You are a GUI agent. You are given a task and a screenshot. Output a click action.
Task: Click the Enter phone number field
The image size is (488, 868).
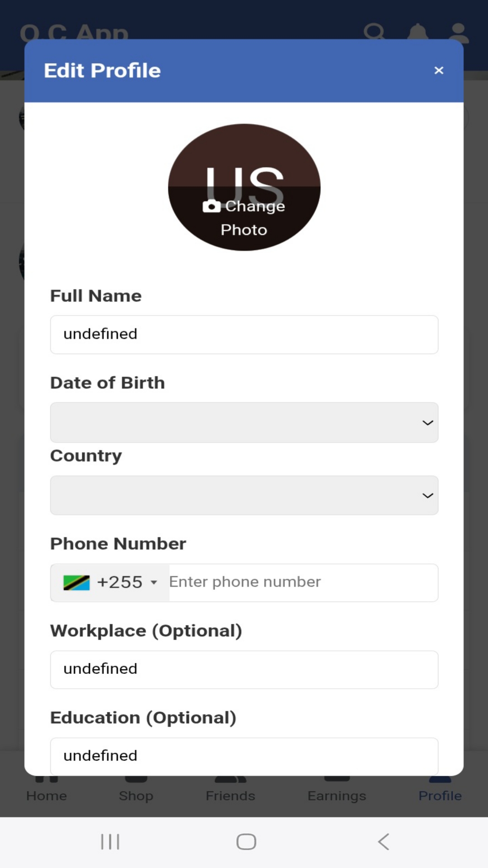point(303,582)
